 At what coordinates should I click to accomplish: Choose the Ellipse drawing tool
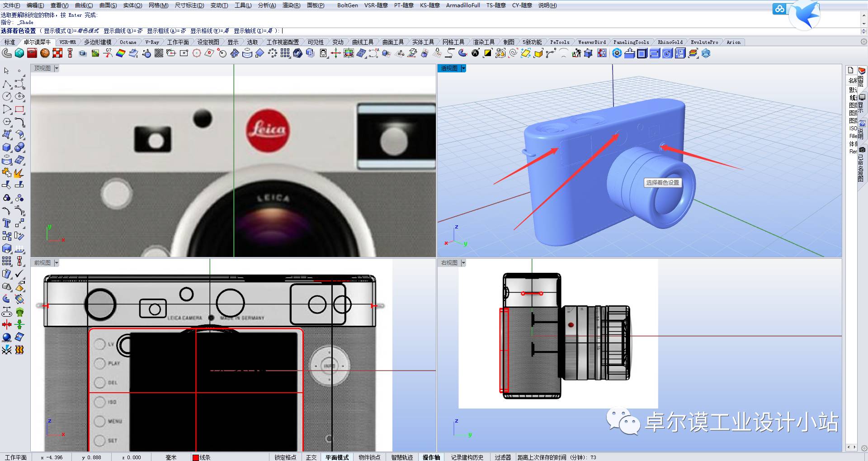point(19,96)
